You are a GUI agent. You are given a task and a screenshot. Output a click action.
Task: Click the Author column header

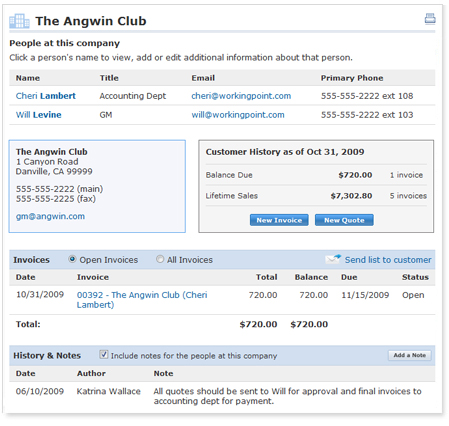coord(91,374)
